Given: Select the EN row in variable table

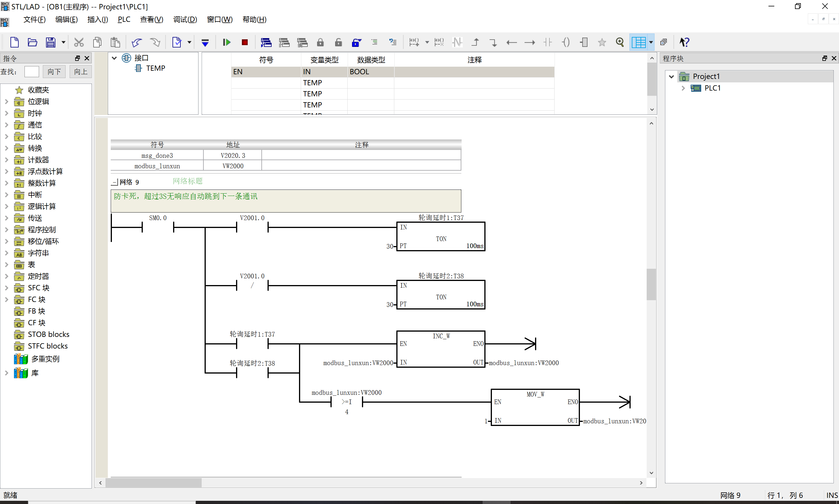Looking at the screenshot, I should (393, 72).
